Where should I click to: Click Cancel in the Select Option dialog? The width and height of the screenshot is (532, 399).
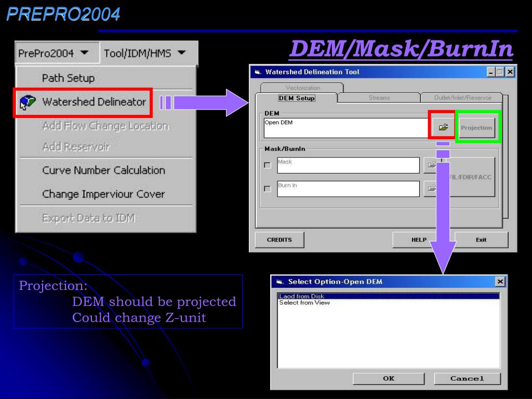[467, 379]
